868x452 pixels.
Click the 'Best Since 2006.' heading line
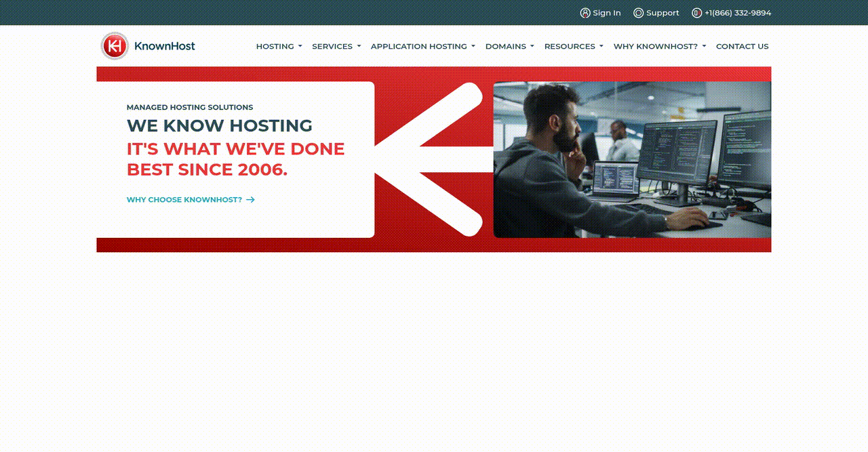coord(207,169)
